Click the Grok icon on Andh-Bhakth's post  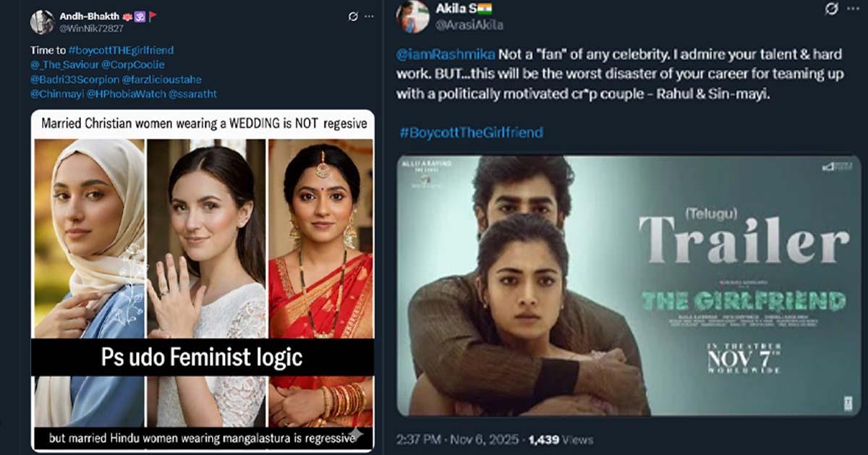pyautogui.click(x=353, y=16)
